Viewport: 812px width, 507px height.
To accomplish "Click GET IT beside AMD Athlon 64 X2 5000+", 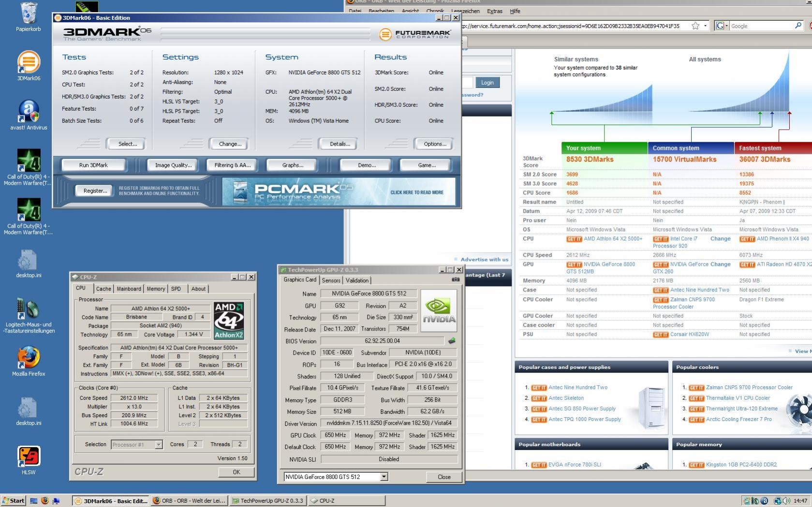I will (574, 239).
